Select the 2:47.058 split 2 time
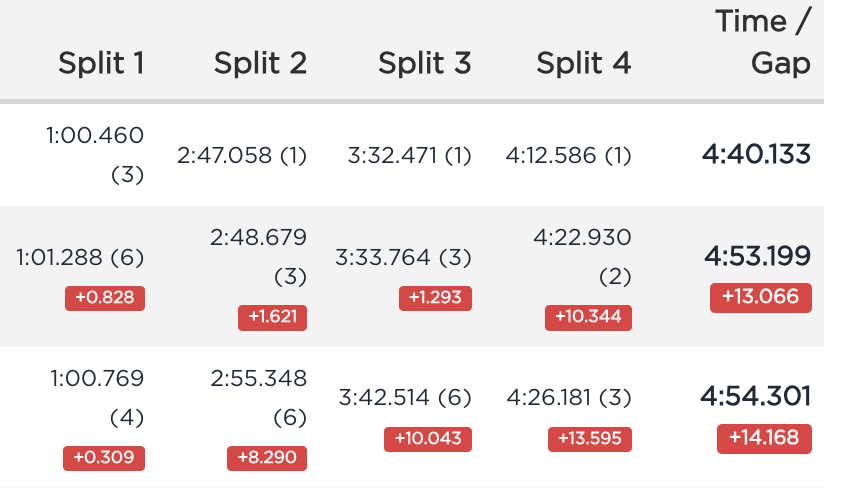This screenshot has height=488, width=865. coord(225,155)
